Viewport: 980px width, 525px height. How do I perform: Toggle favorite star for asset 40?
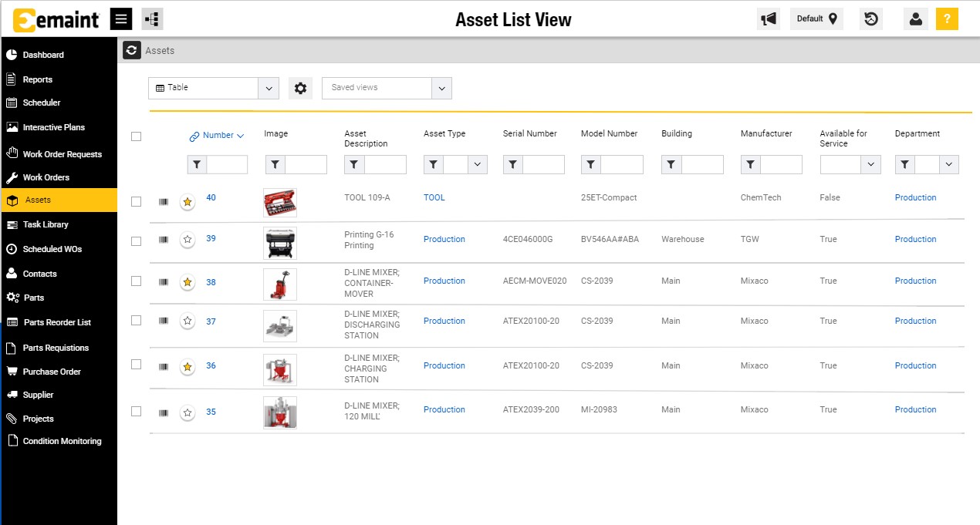(x=187, y=201)
